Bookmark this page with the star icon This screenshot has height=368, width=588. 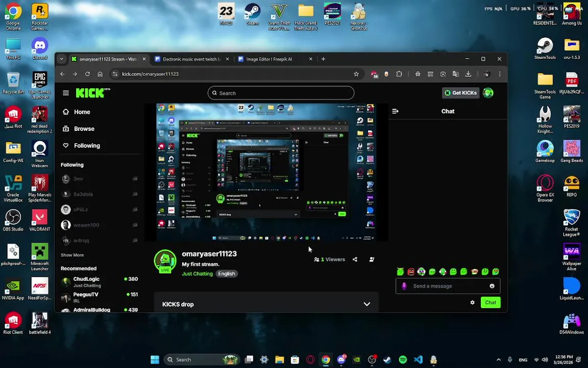pyautogui.click(x=356, y=74)
